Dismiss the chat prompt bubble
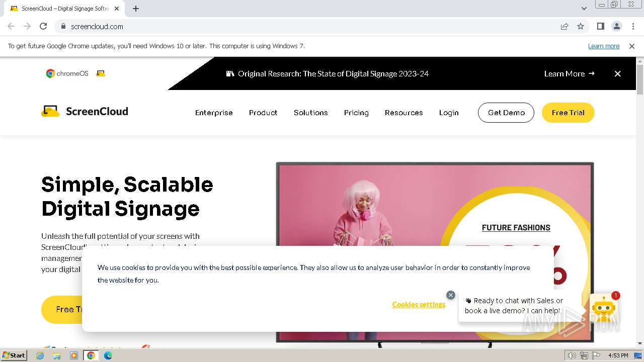Viewport: 644px width, 362px height. (451, 295)
